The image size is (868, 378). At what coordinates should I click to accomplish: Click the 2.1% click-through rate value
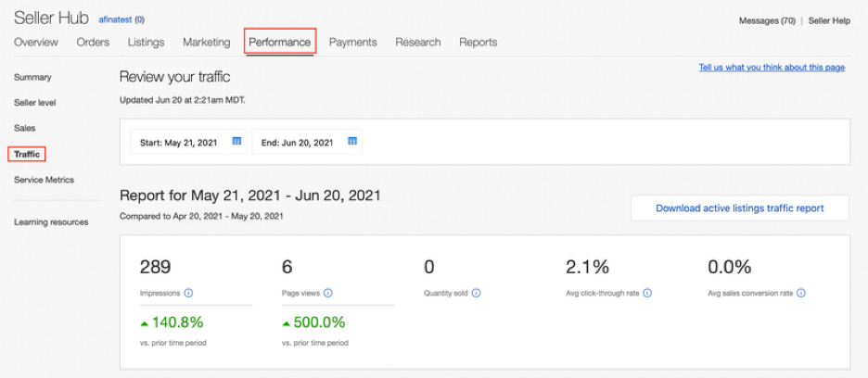[x=587, y=268]
